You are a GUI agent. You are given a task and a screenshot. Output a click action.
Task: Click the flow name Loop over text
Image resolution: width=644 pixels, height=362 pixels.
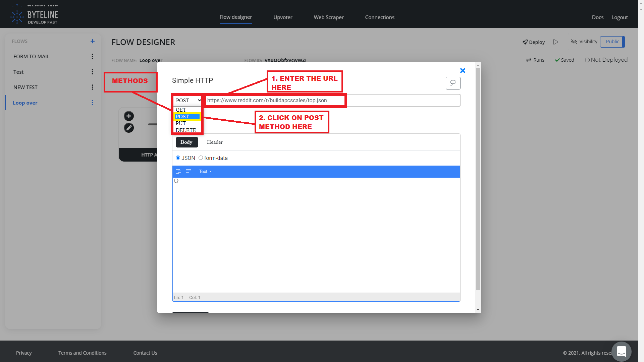click(151, 60)
